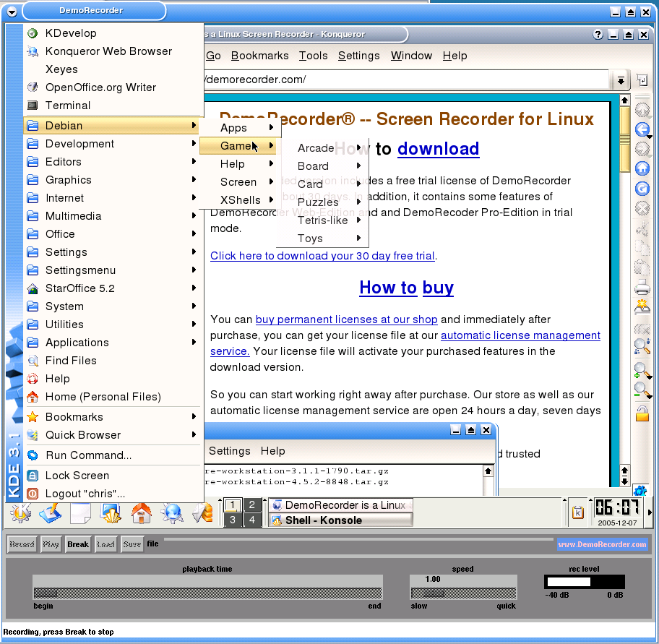Screen dimensions: 659x644
Task: Open the Bookmarks menu in Konqueror
Action: pos(259,56)
